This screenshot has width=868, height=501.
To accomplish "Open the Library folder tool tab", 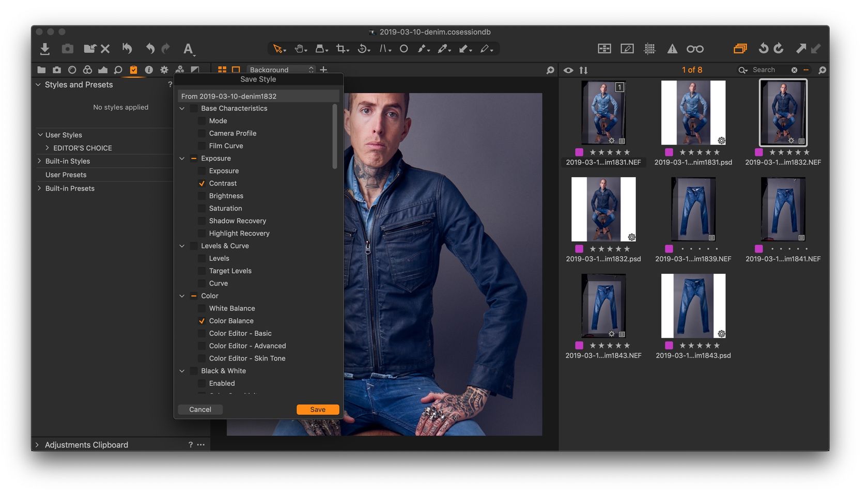I will pyautogui.click(x=41, y=70).
